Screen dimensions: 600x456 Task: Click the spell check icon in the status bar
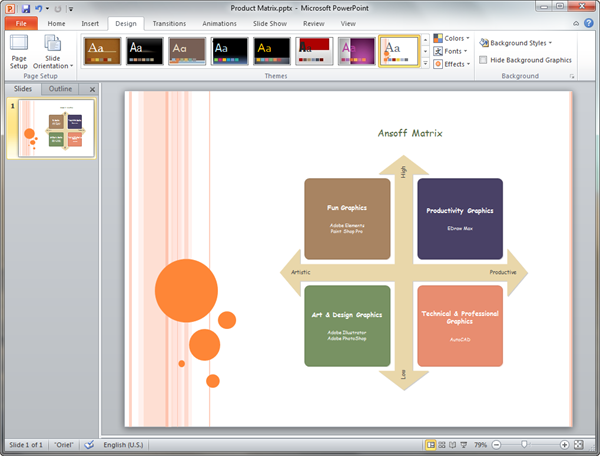point(89,444)
